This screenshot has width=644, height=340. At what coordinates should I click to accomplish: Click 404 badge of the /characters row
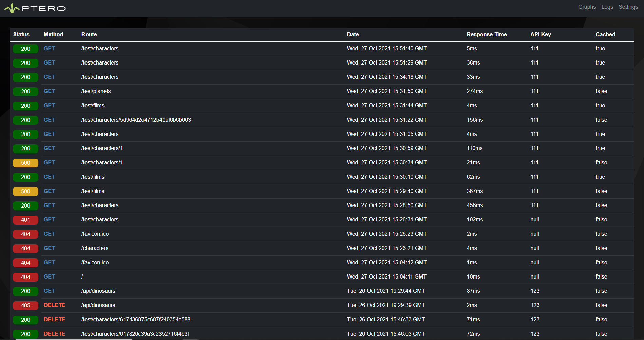(x=25, y=248)
